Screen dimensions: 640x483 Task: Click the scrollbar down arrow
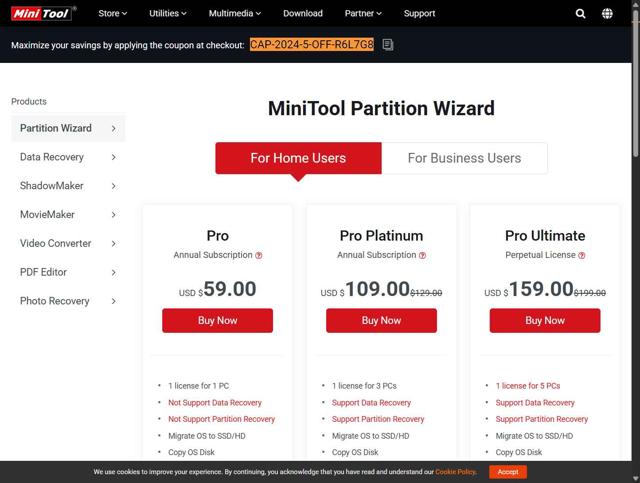(636, 479)
